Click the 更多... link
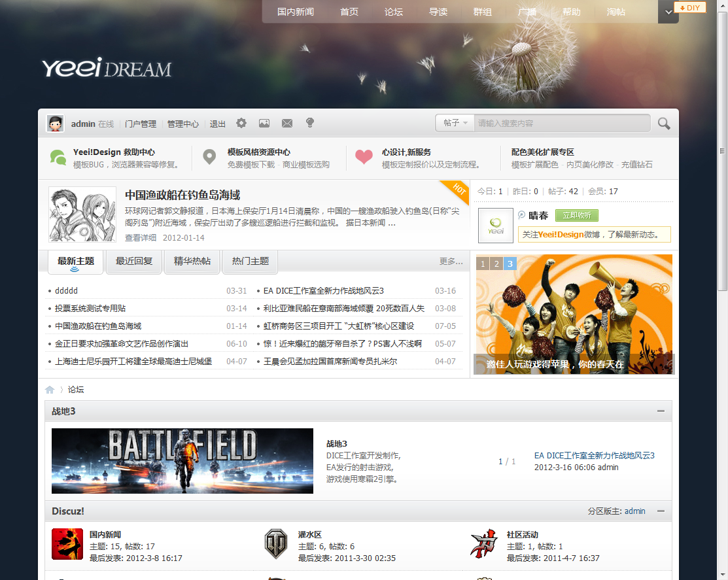The width and height of the screenshot is (728, 580). pos(451,262)
